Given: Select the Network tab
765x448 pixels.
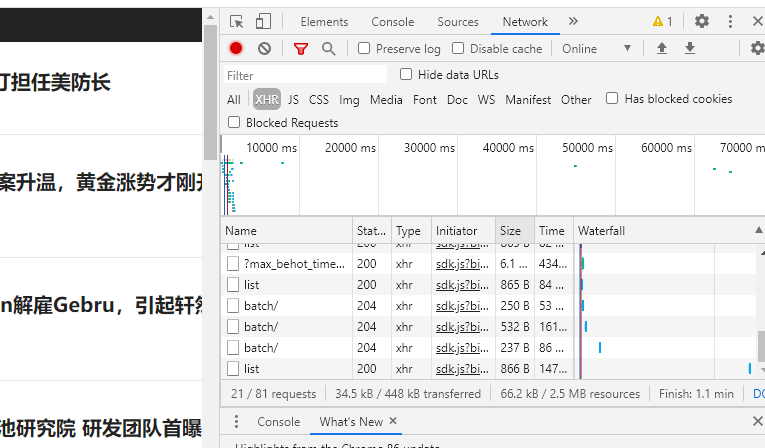Looking at the screenshot, I should point(525,21).
